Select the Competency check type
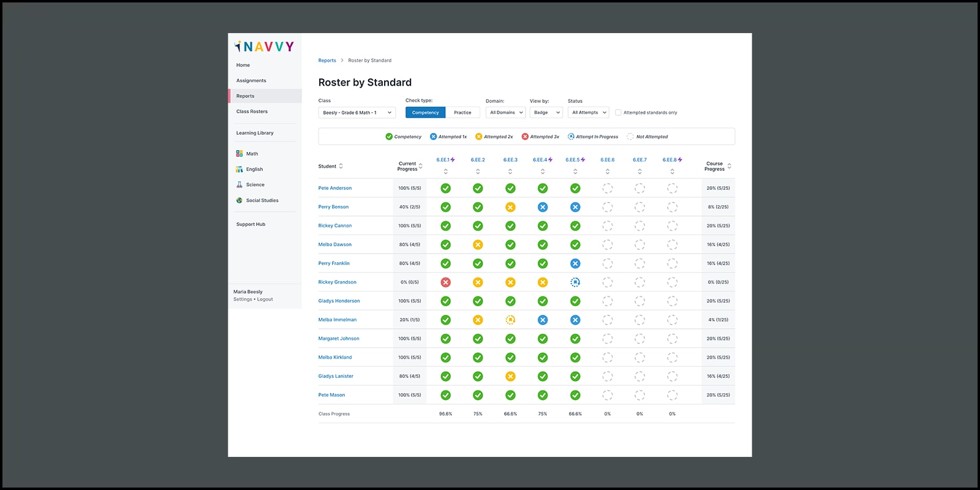The height and width of the screenshot is (490, 980). pyautogui.click(x=425, y=113)
